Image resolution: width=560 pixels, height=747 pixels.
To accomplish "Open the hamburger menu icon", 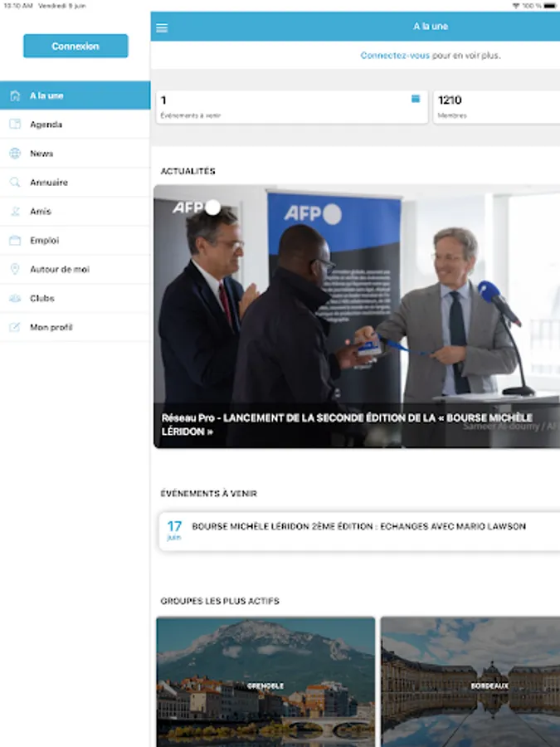I will tap(162, 27).
